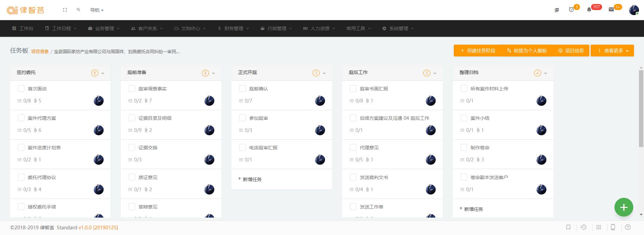Click the bookmark icon in footer
Viewport: 644px width, 235px height.
[568, 227]
